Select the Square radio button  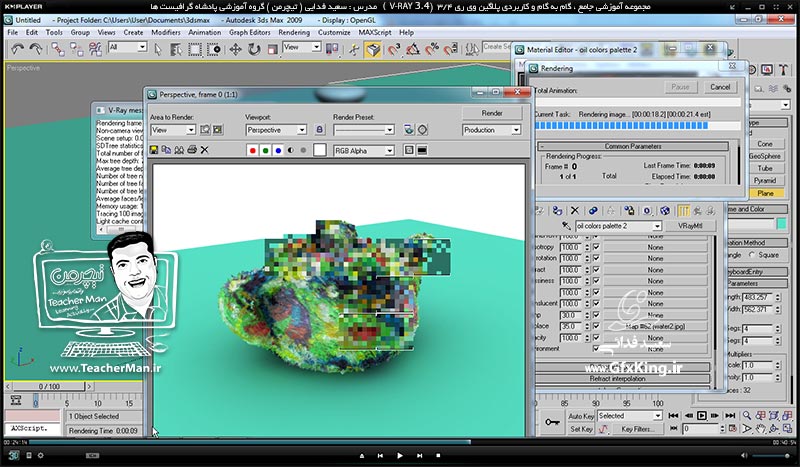pyautogui.click(x=752, y=255)
